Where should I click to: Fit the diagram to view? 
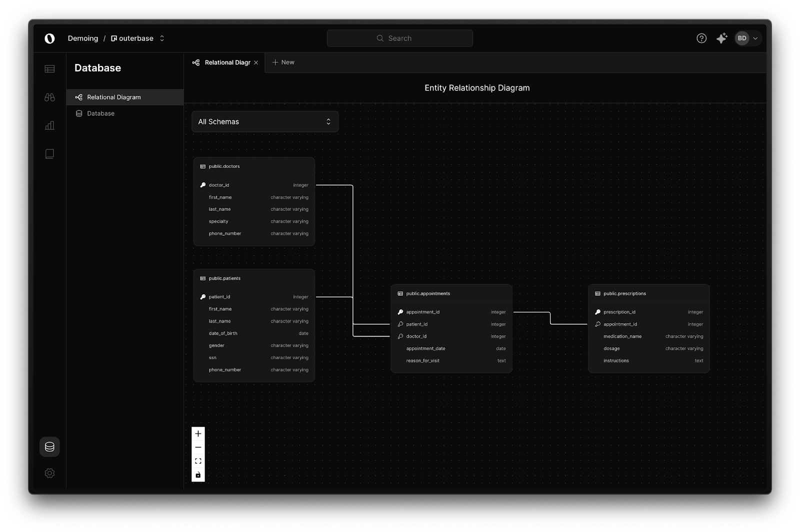click(x=198, y=461)
